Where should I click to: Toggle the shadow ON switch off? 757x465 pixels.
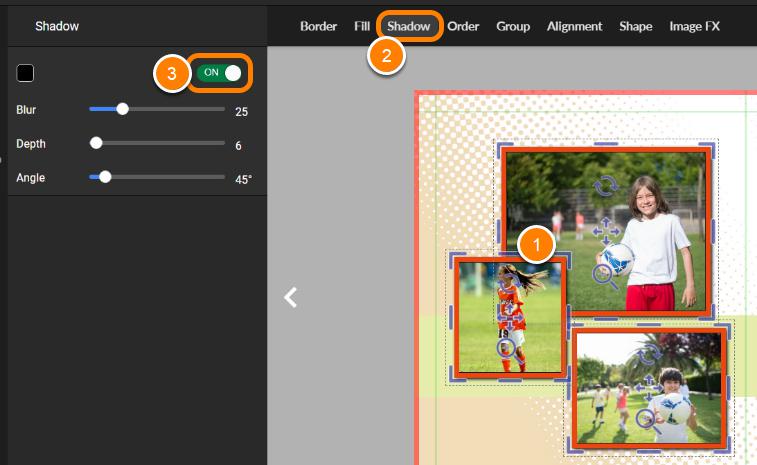pyautogui.click(x=219, y=73)
